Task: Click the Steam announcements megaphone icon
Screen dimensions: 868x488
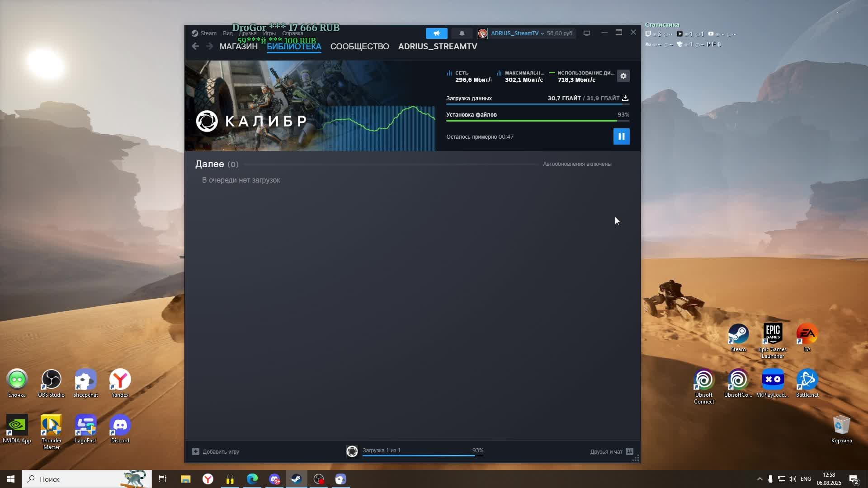Action: [436, 33]
